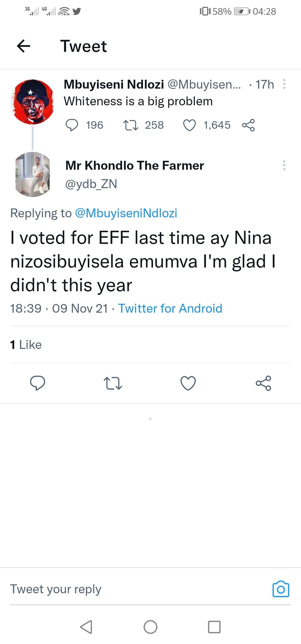The image size is (301, 644).
Task: Open more options for Mbuyiseni Ndlozi's tweet
Action: [284, 84]
